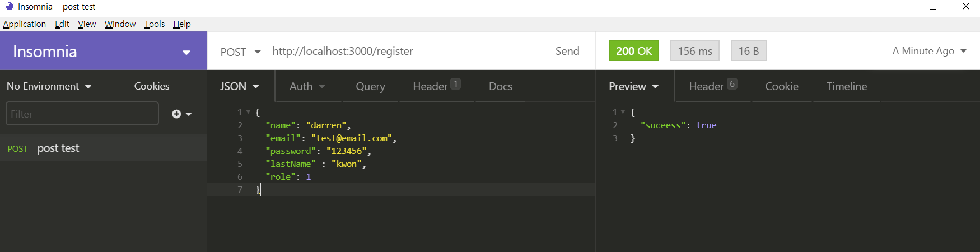Switch to the request Query tab
Image resolution: width=980 pixels, height=252 pixels.
(x=371, y=86)
